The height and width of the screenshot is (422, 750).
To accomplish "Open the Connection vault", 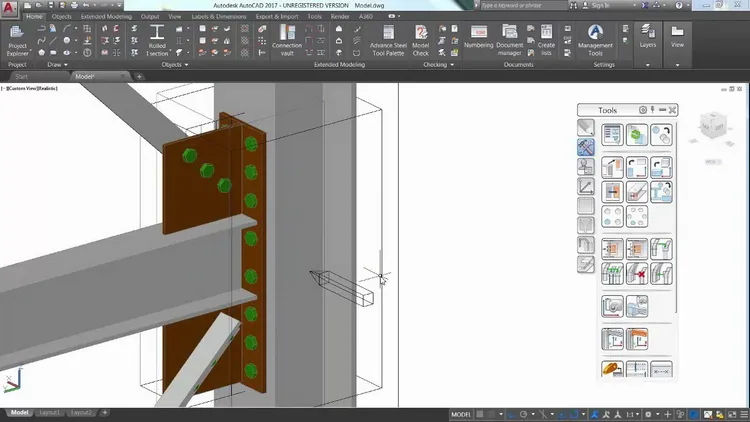I will pos(287,41).
